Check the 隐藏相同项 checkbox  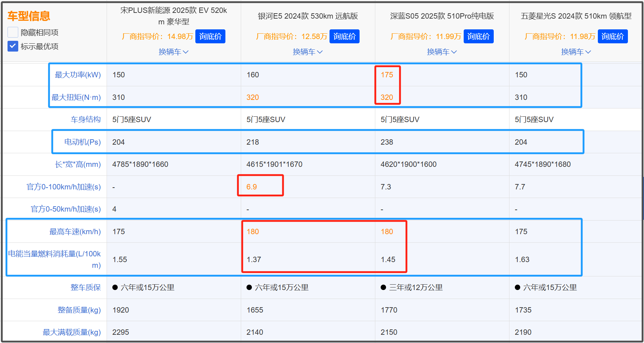click(13, 32)
